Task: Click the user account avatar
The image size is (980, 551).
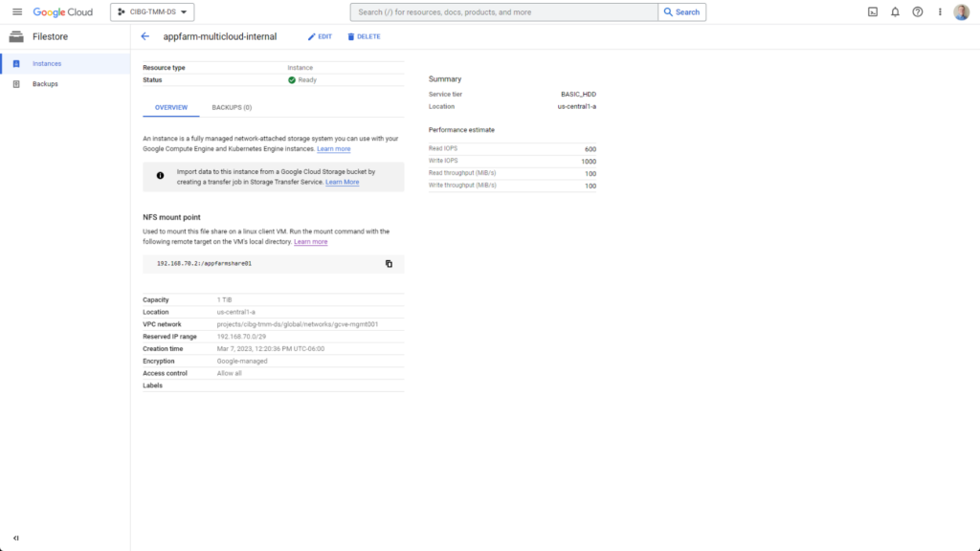Action: click(962, 12)
